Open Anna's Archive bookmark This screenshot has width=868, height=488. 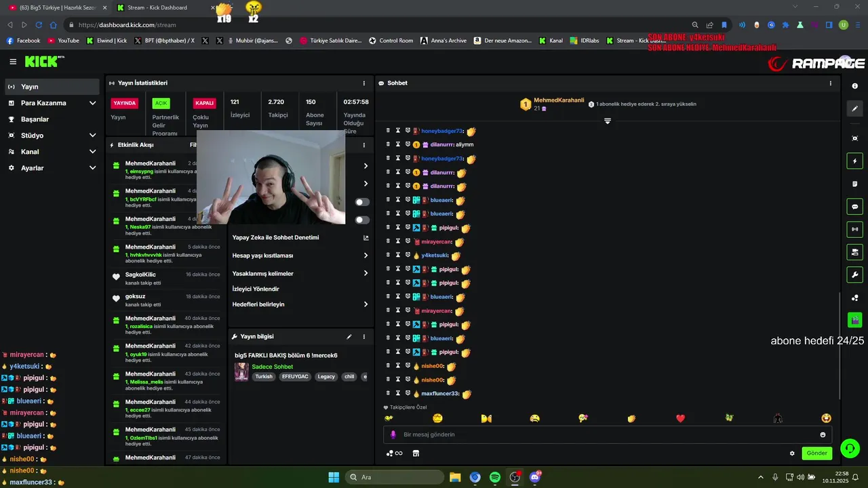[443, 41]
